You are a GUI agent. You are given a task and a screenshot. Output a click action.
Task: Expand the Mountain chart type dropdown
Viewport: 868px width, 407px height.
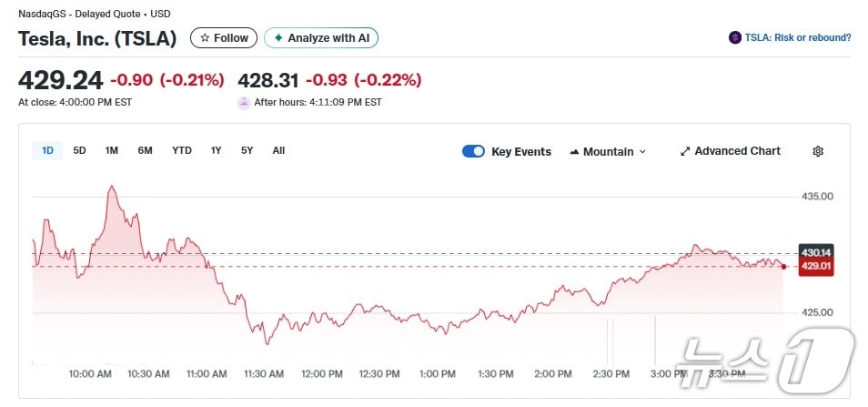(x=642, y=152)
